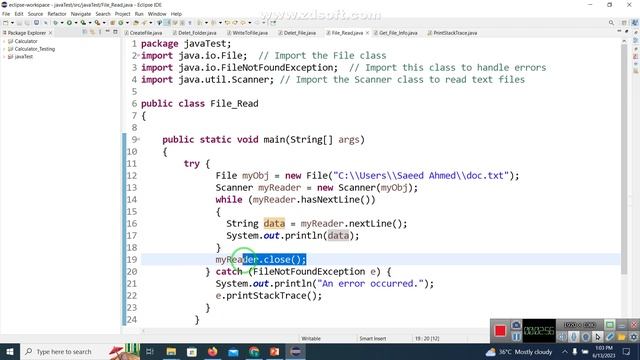The image size is (640, 360).
Task: Open the Run dropdown arrow
Action: point(76,23)
